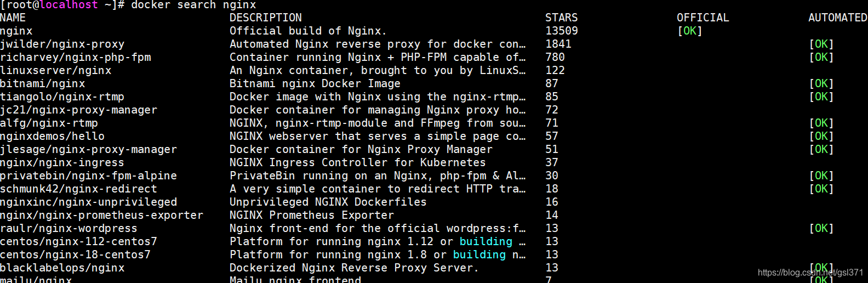Select the linuxserver/nginx image name
868x283 pixels.
coord(56,70)
